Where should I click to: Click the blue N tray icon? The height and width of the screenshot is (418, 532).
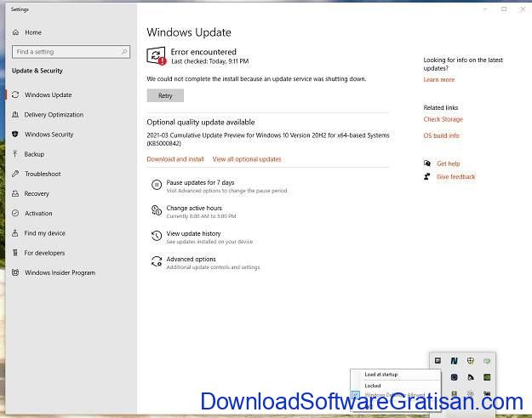454,361
